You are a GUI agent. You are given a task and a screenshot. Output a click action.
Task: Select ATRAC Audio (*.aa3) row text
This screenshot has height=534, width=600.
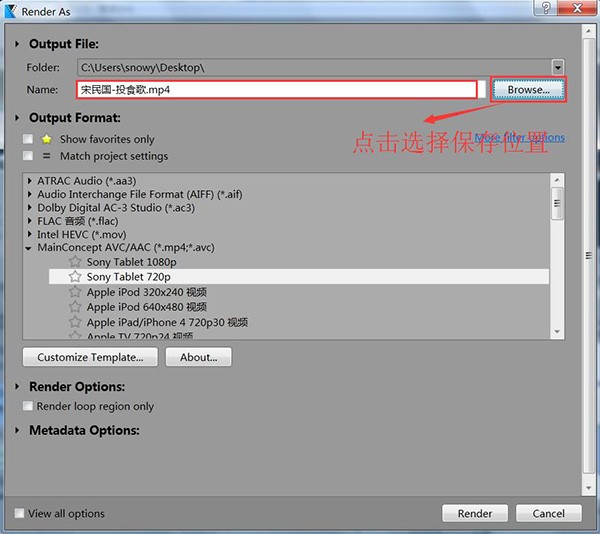86,181
